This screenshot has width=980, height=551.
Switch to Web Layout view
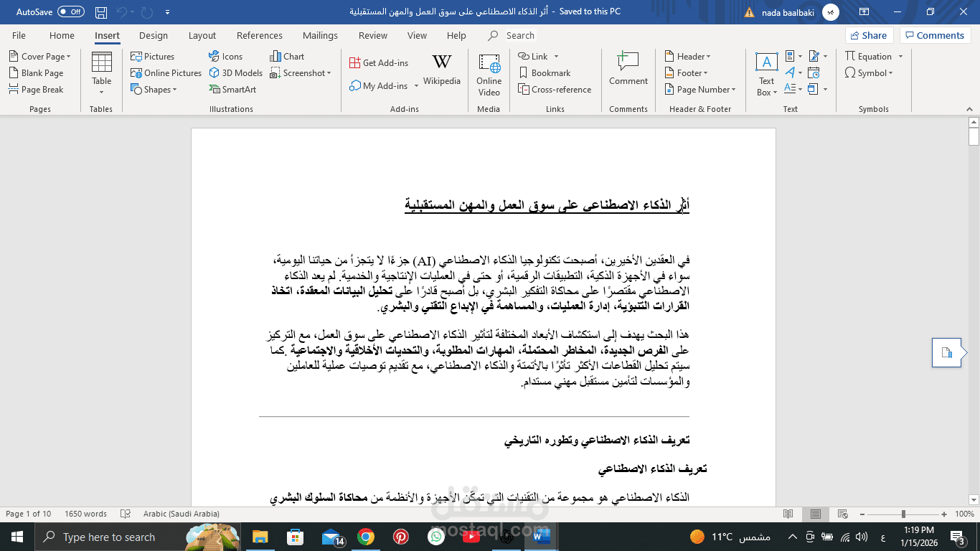click(842, 514)
